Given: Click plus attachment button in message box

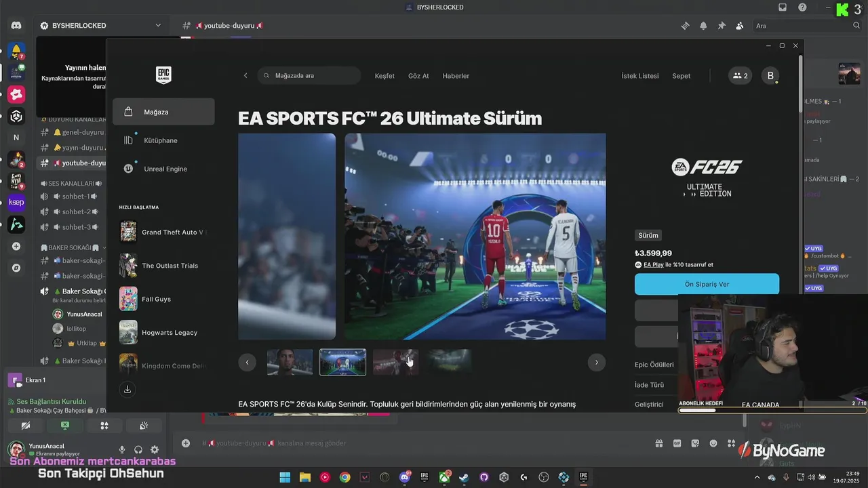Looking at the screenshot, I should tap(186, 443).
